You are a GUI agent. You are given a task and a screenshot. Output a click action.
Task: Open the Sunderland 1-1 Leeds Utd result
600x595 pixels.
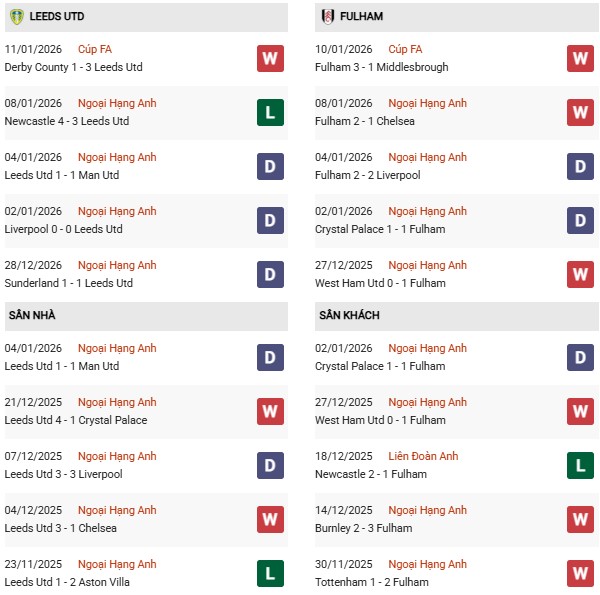pyautogui.click(x=69, y=283)
